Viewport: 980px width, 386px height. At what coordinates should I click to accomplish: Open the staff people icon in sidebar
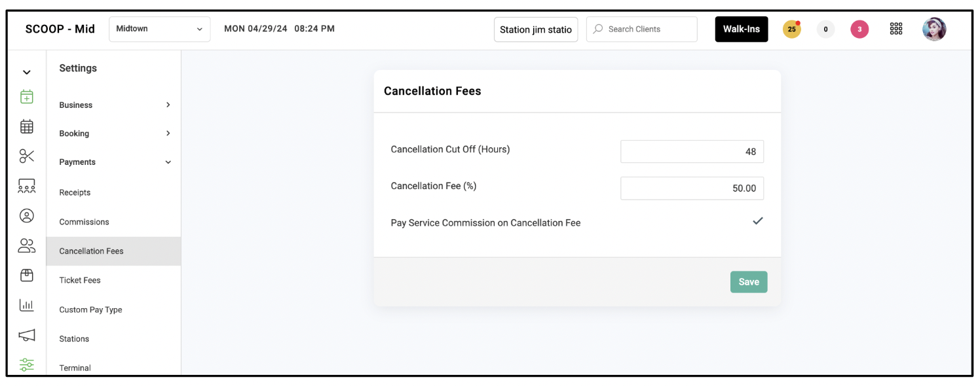click(x=26, y=246)
